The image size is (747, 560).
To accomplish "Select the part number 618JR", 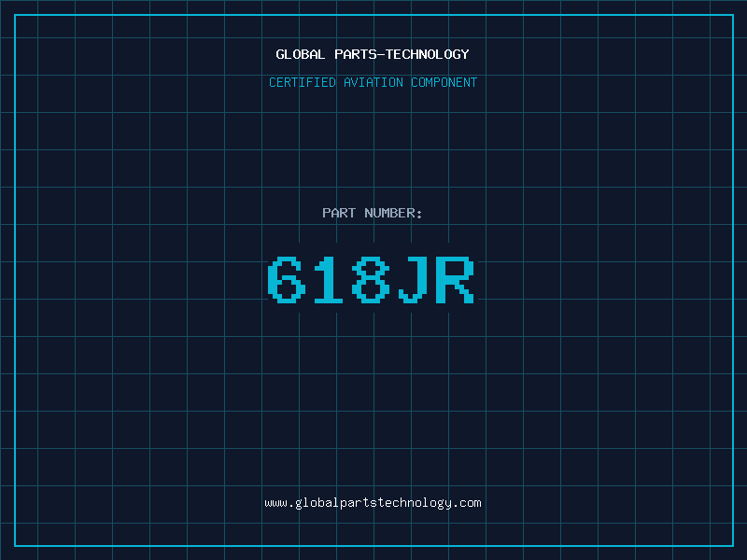I will 371,279.
